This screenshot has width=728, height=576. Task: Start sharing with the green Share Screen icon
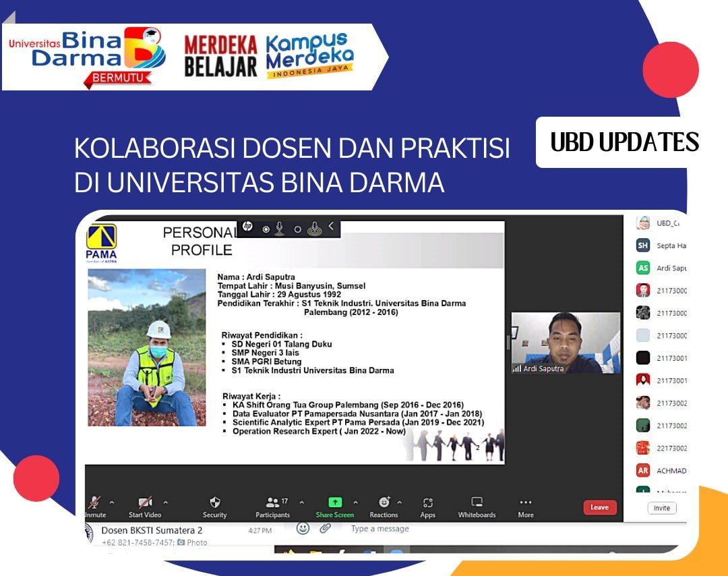pyautogui.click(x=335, y=502)
